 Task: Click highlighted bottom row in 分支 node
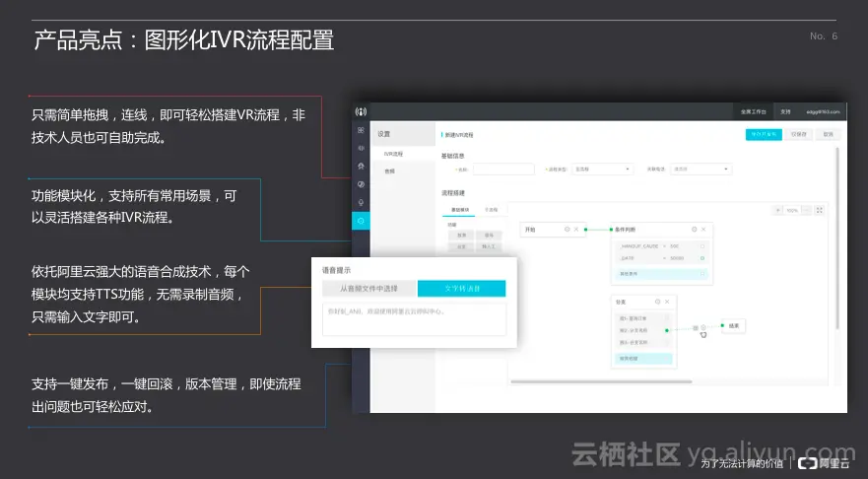click(643, 359)
